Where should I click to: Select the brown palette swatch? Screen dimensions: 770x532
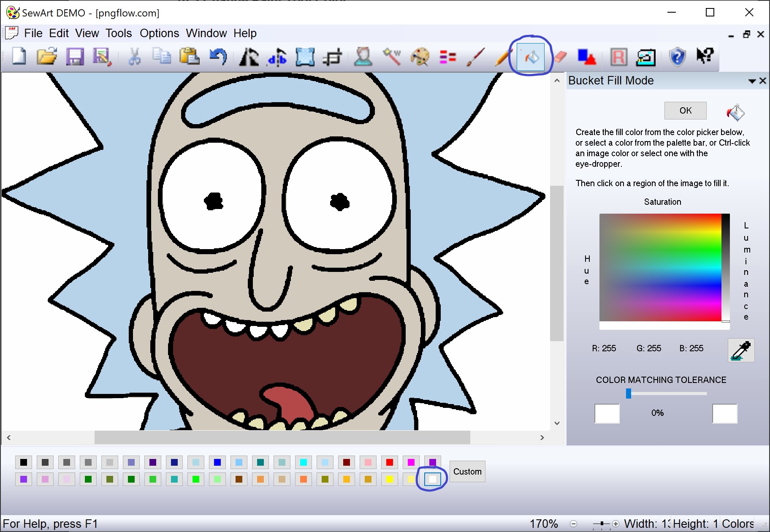(239, 479)
